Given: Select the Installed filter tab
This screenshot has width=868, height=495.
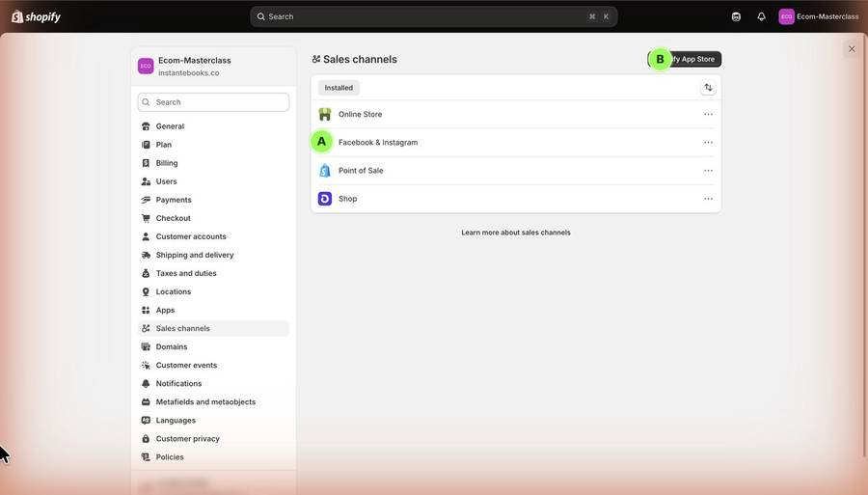Looking at the screenshot, I should click(339, 88).
